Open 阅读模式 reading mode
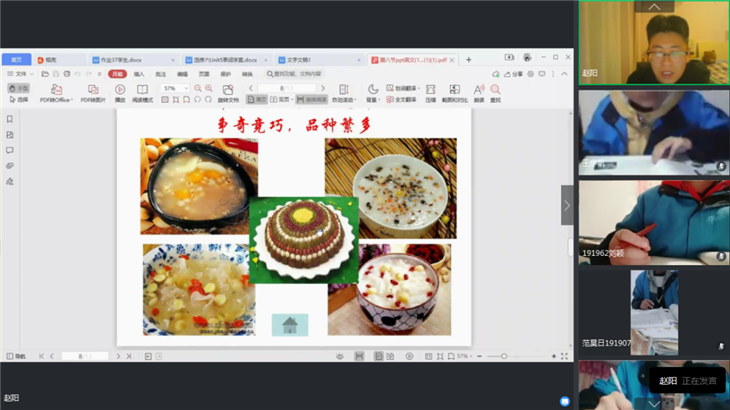This screenshot has height=410, width=730. (143, 90)
